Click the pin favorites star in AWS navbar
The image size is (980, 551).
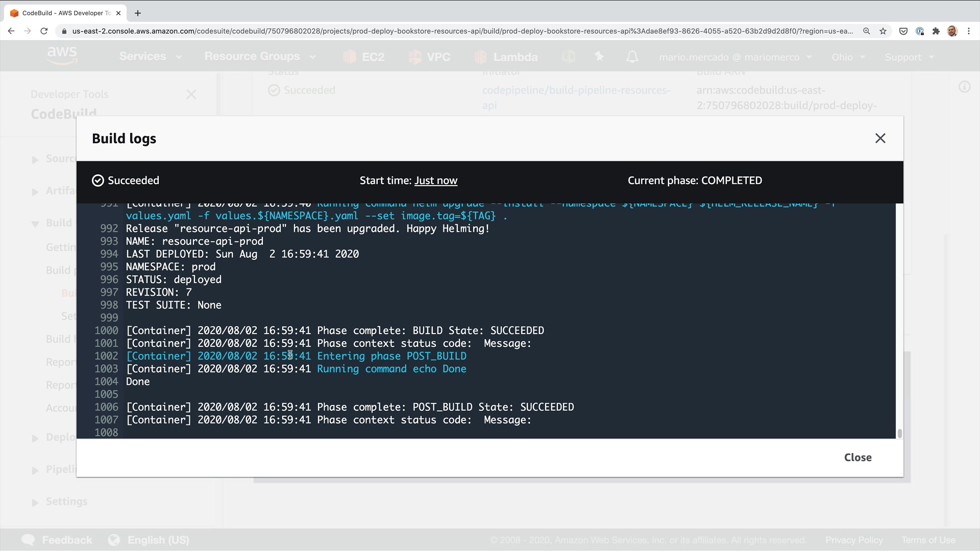[599, 57]
